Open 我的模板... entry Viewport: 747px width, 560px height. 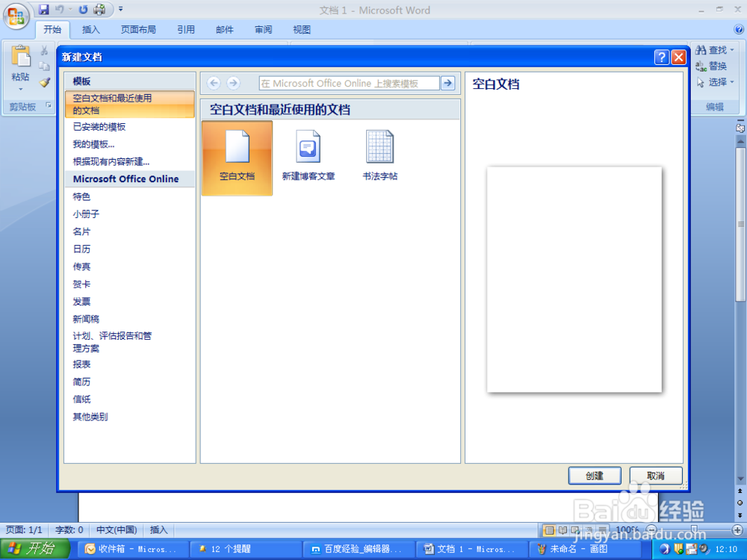pos(93,144)
